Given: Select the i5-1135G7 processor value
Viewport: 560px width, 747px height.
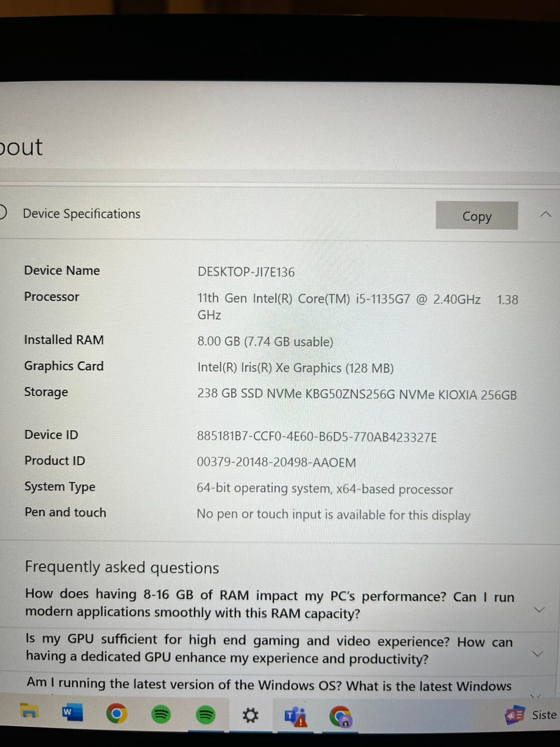Looking at the screenshot, I should pos(358,306).
